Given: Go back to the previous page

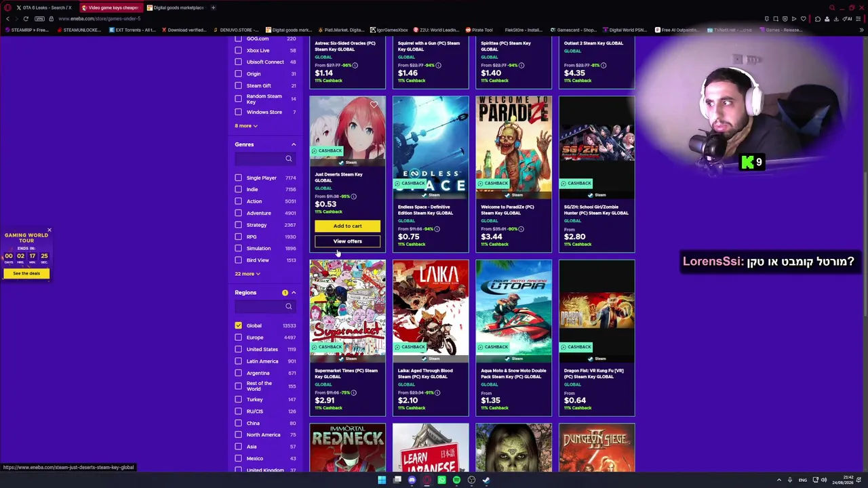Looking at the screenshot, I should [x=7, y=19].
